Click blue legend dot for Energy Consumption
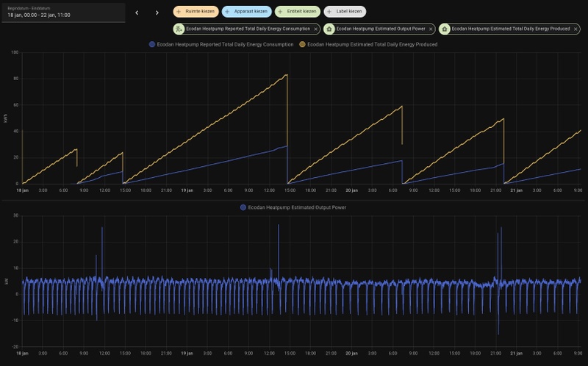 152,44
